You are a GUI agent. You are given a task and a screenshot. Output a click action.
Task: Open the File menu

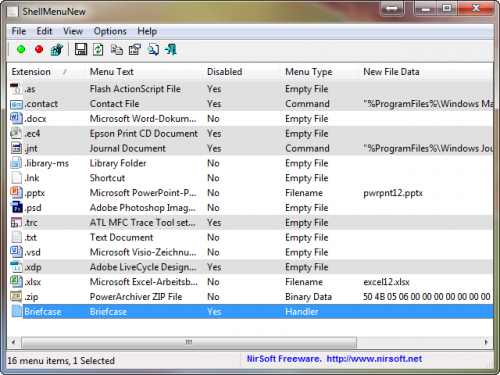coord(19,31)
